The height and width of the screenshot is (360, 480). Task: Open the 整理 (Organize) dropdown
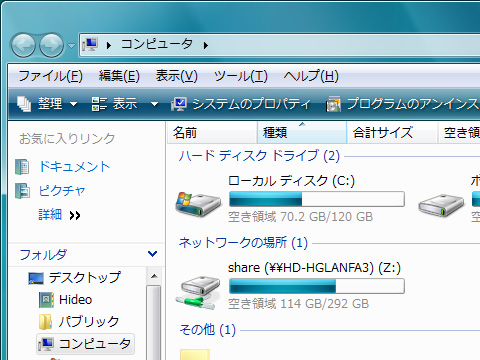(x=48, y=104)
